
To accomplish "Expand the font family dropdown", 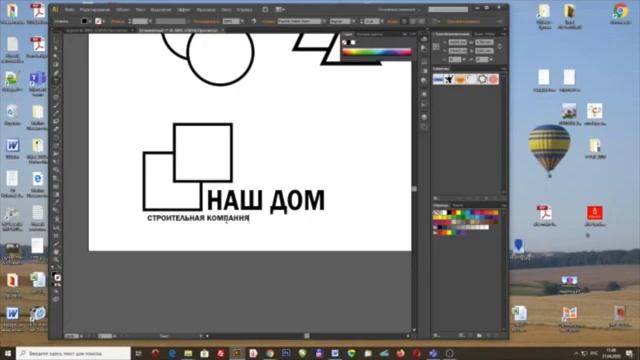I will [324, 21].
